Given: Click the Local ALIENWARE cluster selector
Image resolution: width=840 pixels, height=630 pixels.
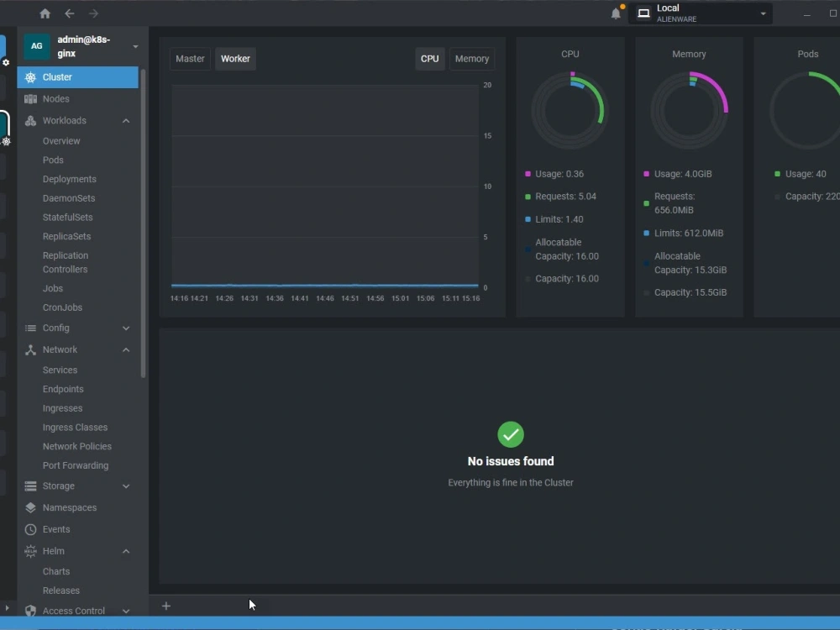Looking at the screenshot, I should 700,12.
